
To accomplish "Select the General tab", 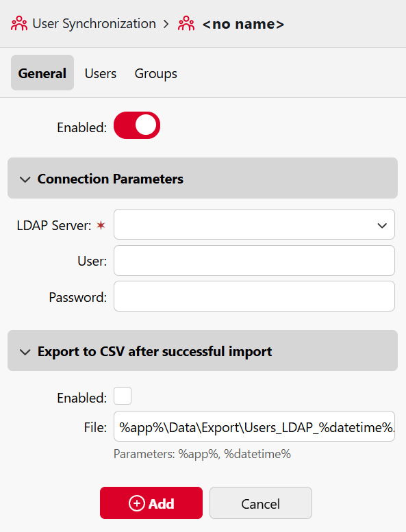I will coord(42,73).
